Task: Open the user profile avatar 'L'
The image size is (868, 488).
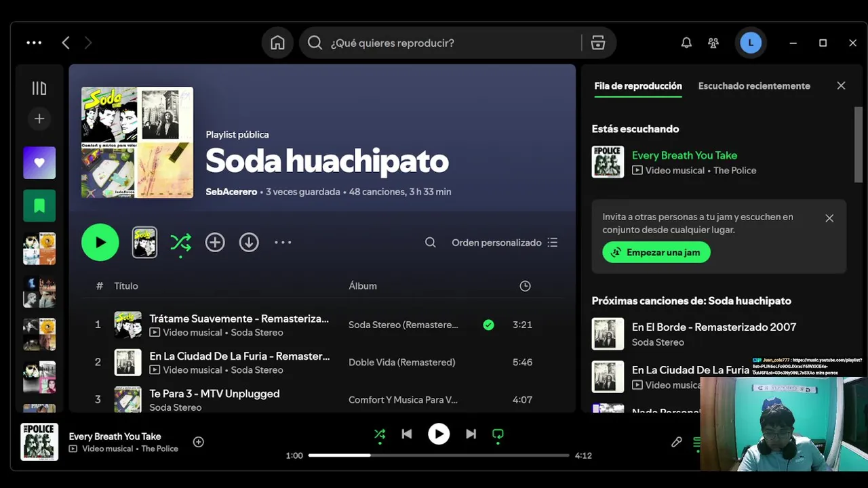Action: 751,43
